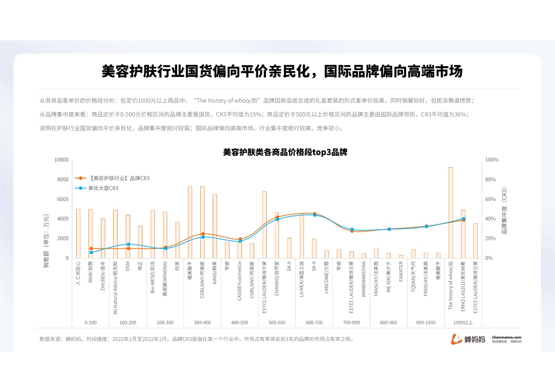
Task: Click the chart title 美容护肤类各商品价格段top3品牌
Action: pos(285,152)
